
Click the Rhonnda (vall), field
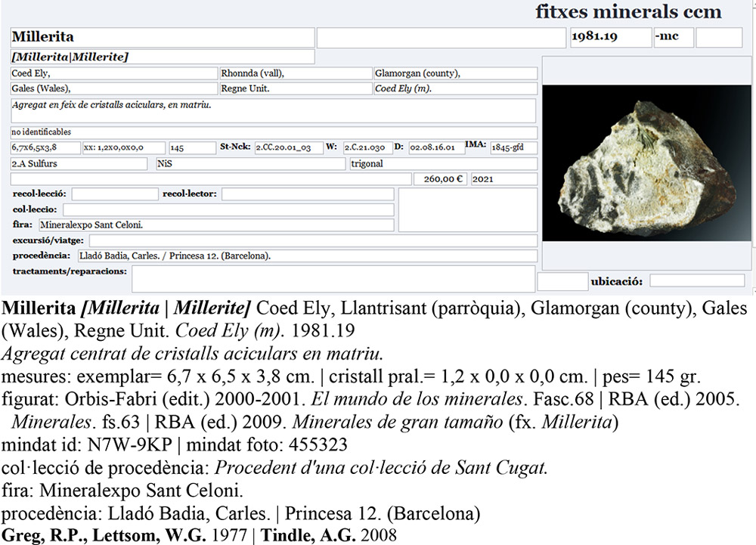[x=295, y=73]
